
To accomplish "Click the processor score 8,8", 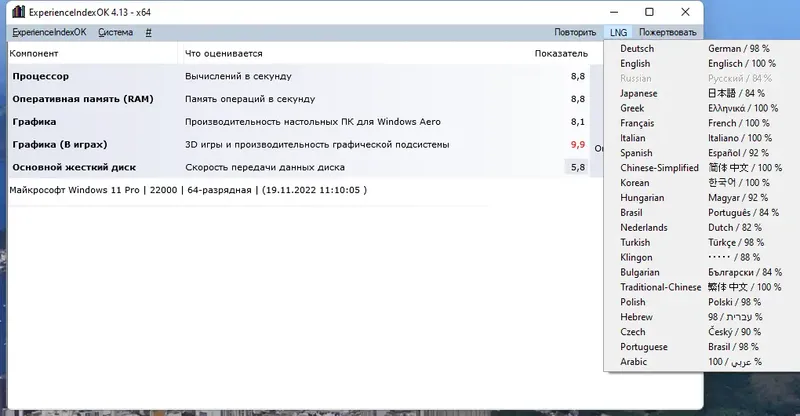I will click(x=578, y=76).
